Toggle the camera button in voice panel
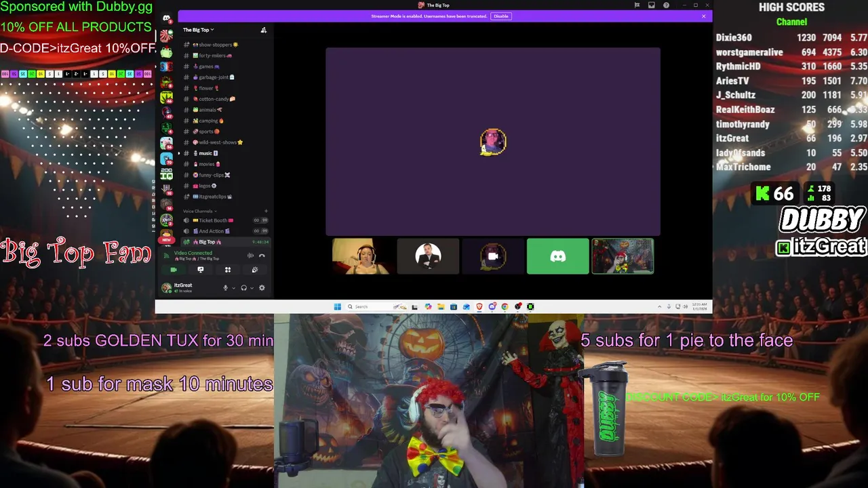 174,270
